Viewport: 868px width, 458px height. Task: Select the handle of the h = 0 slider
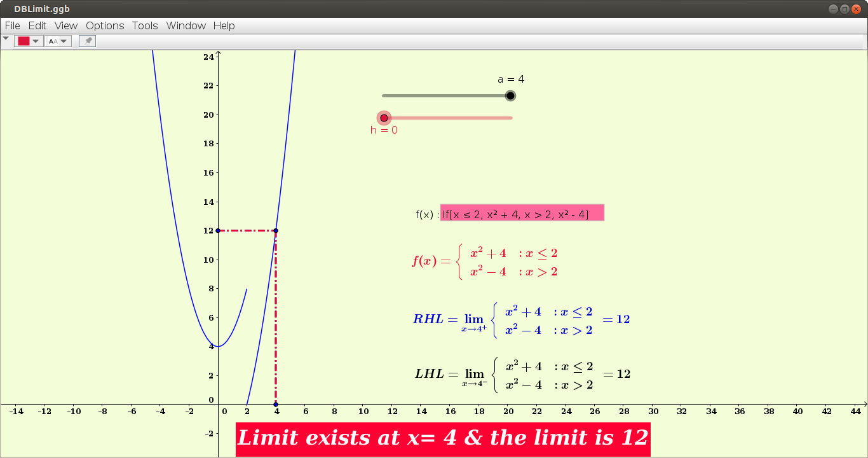[384, 118]
